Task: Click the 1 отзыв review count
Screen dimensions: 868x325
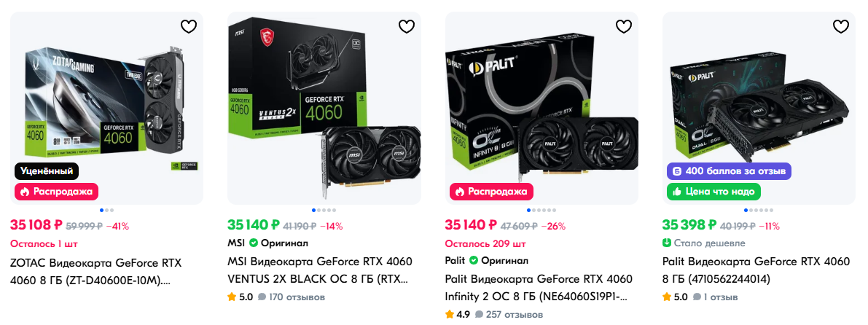Action: [715, 297]
